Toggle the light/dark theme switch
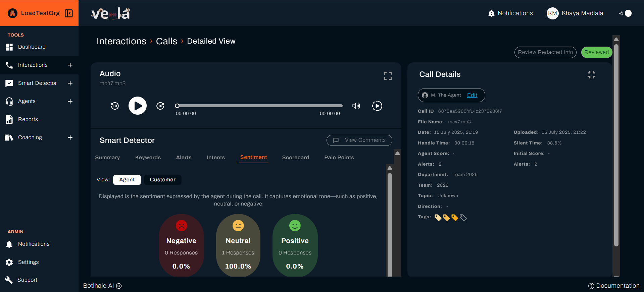This screenshot has width=644, height=292. pos(626,13)
